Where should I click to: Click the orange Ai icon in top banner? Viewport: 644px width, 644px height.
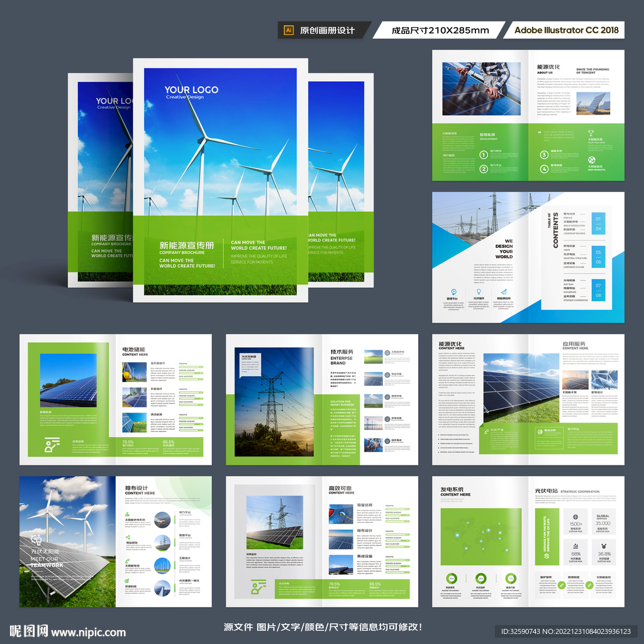pyautogui.click(x=289, y=30)
